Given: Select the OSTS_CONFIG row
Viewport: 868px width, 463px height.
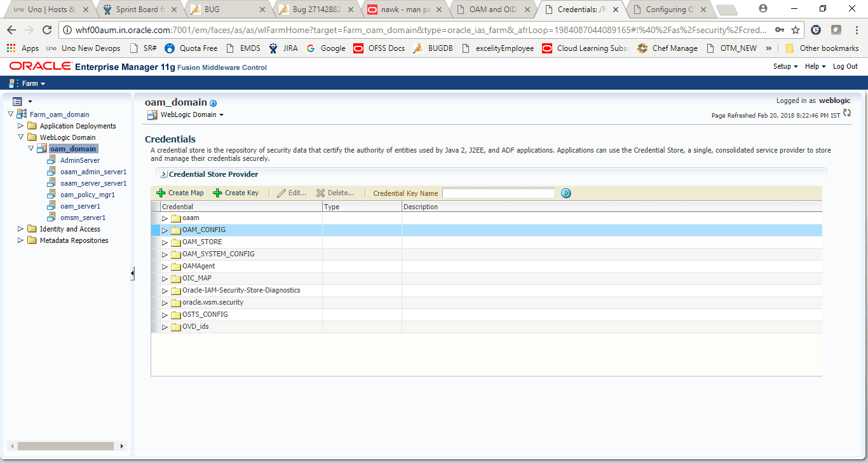Looking at the screenshot, I should click(x=486, y=315).
